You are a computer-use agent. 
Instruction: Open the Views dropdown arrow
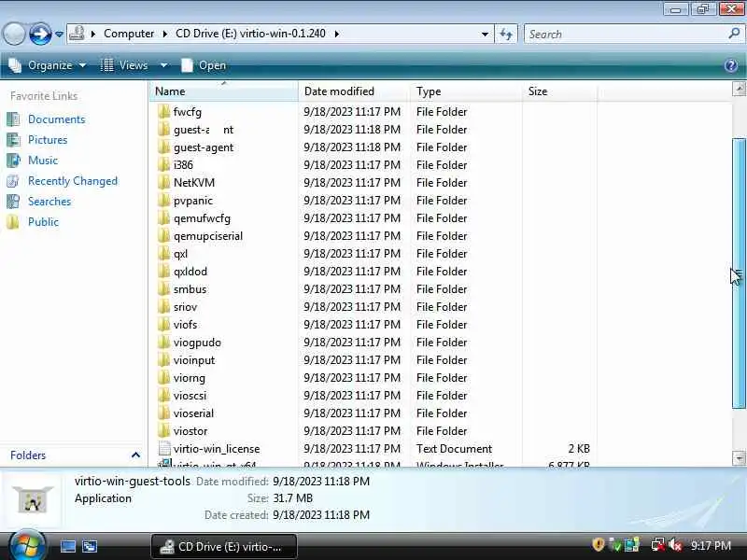pos(163,65)
